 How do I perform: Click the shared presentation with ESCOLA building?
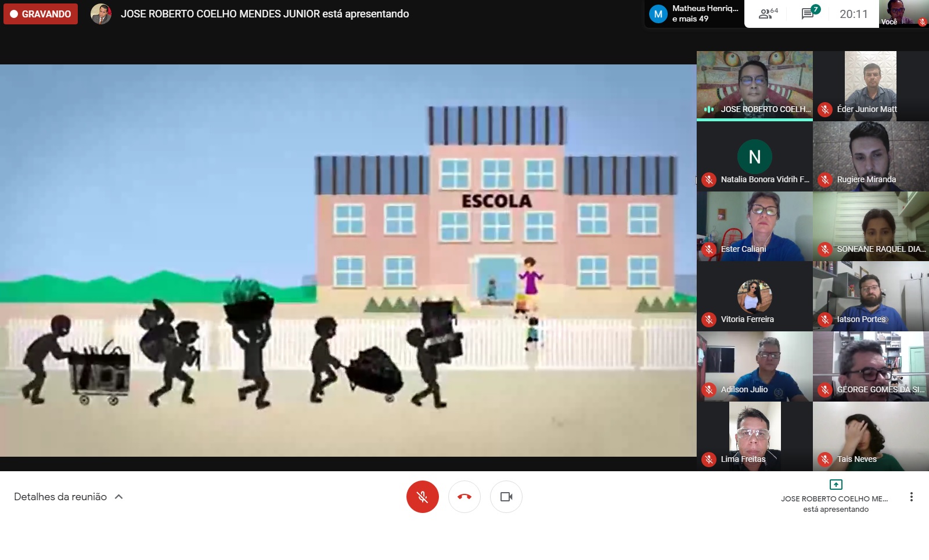pyautogui.click(x=348, y=260)
